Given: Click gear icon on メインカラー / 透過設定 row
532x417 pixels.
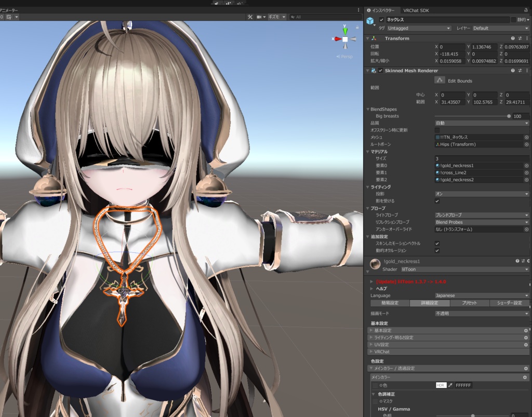Looking at the screenshot, I should click(x=526, y=369).
